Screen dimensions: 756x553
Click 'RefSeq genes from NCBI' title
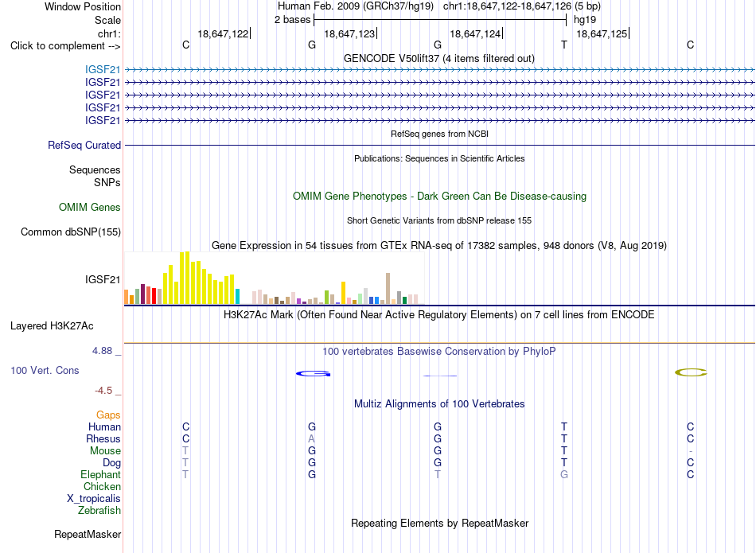pyautogui.click(x=440, y=134)
